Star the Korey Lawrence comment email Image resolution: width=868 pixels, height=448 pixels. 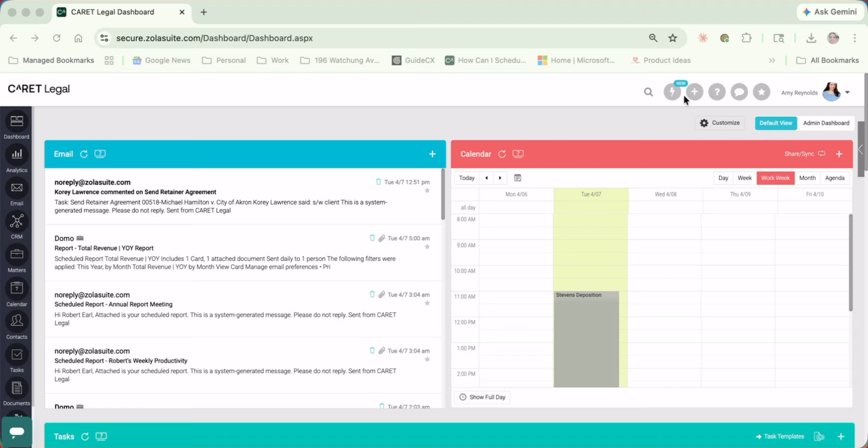pos(427,190)
